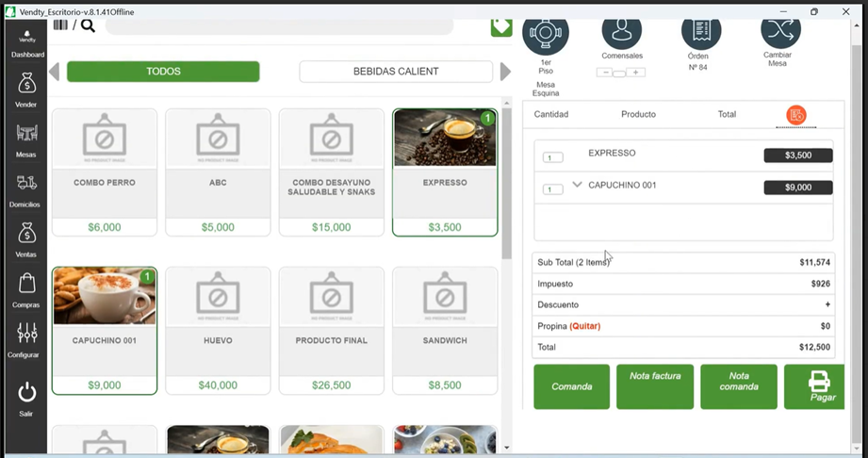Add the COMBO PERRO product
The width and height of the screenshot is (868, 458).
105,172
